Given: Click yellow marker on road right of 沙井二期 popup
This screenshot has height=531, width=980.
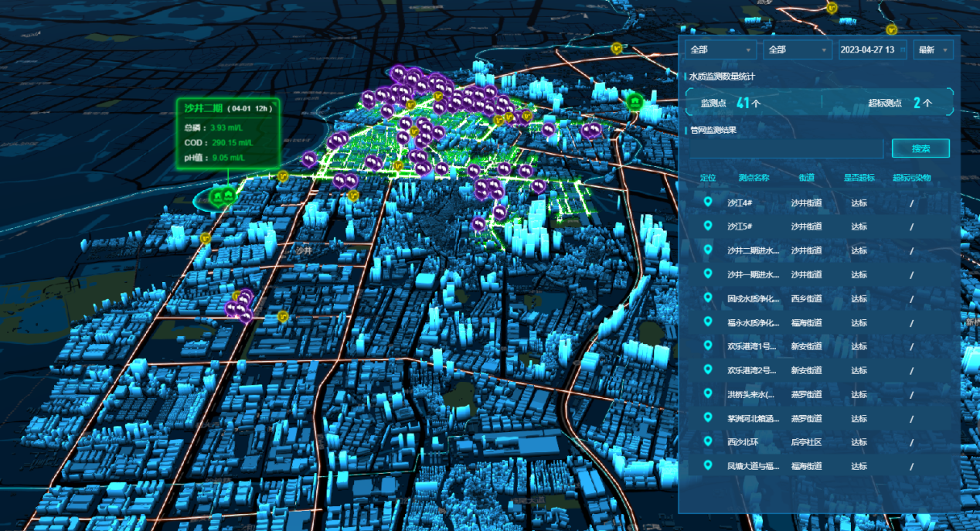Looking at the screenshot, I should 283,176.
